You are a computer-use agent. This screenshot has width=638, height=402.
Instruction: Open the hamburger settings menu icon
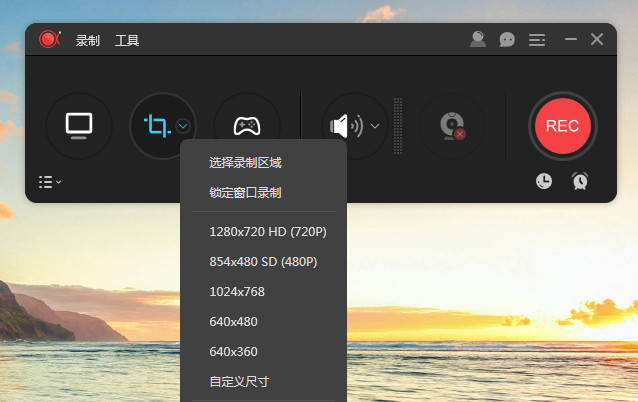(x=537, y=40)
